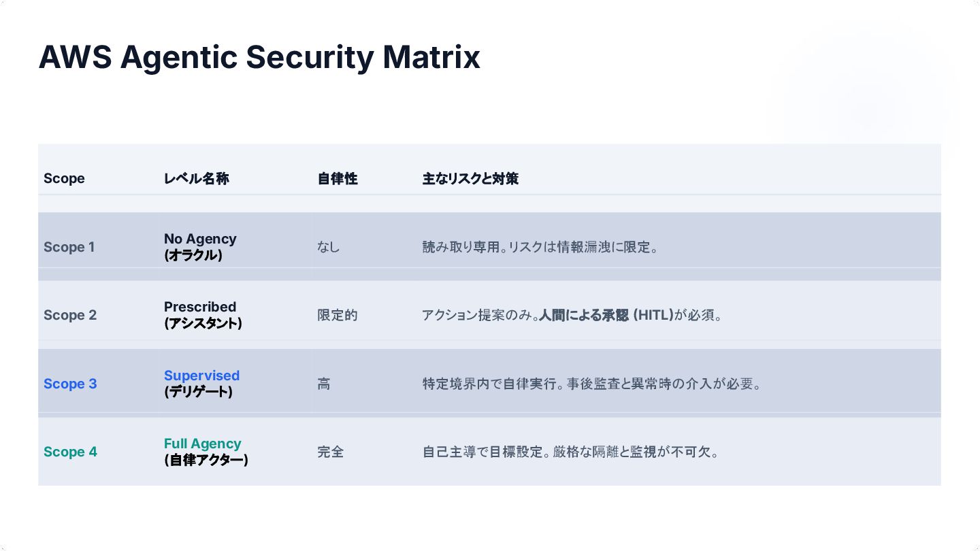Select the 限定的 autonomy cell
Viewport: 980px width, 551px height.
(337, 315)
